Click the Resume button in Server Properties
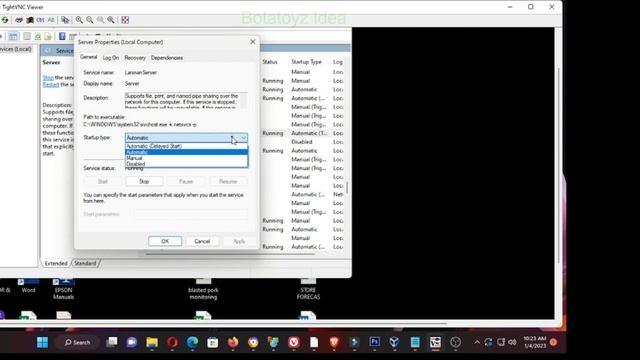 click(x=228, y=181)
